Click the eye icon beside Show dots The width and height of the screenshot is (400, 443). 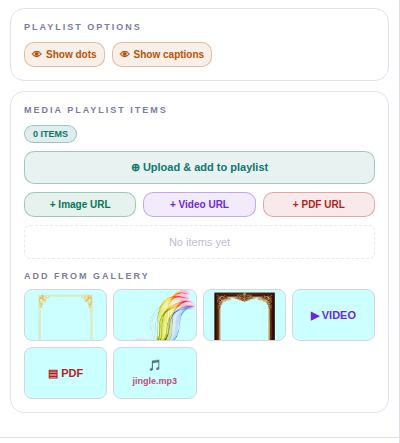pyautogui.click(x=37, y=54)
